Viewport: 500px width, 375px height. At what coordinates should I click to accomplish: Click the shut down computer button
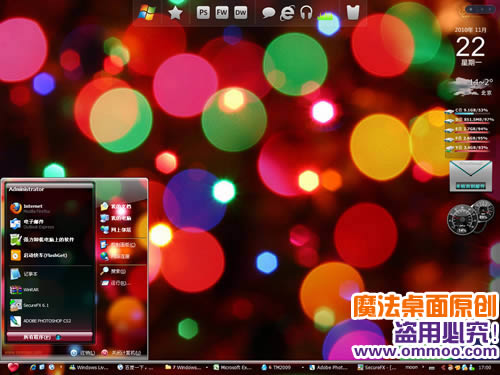point(121,353)
